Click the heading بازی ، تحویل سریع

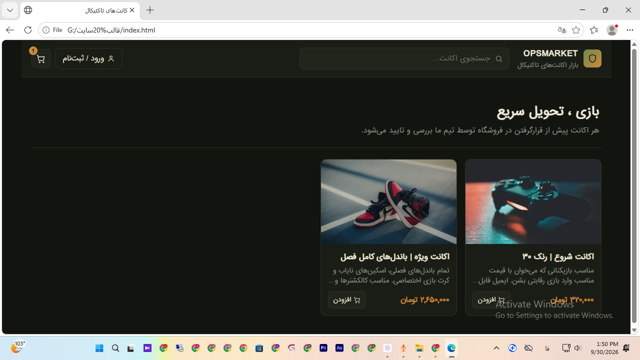(548, 111)
